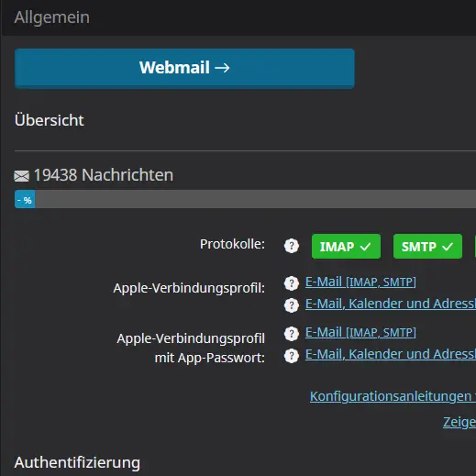Open help for App-Passwort E-Mail [IMAP, SMTP]
Viewport: 476px width, 476px height.
292,334
